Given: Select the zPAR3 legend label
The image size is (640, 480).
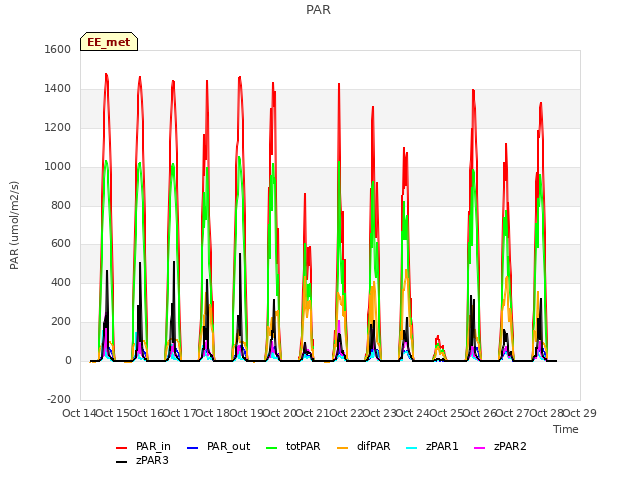Looking at the screenshot, I should coord(152,460).
